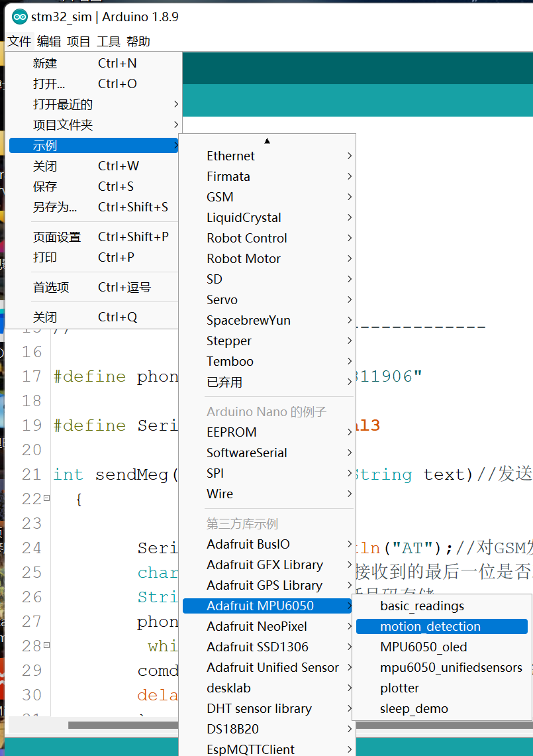
Task: Click '#define phon' text on line 17
Action: click(116, 376)
